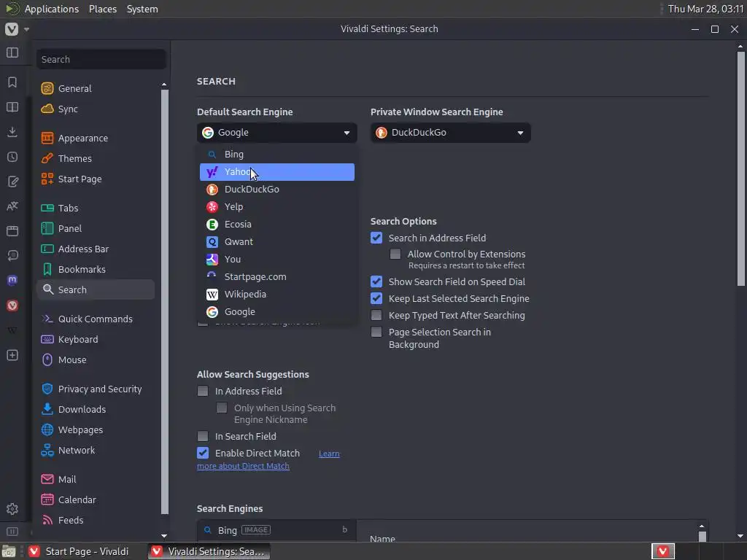Select Yelp in the dropdown list
Viewport: 747px width, 560px height.
pyautogui.click(x=276, y=206)
